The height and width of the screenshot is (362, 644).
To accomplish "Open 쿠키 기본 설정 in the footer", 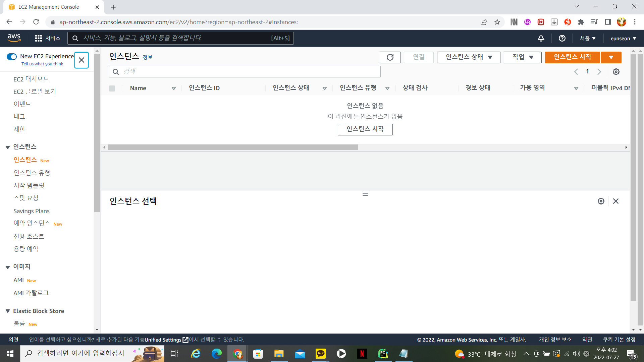I will (619, 340).
